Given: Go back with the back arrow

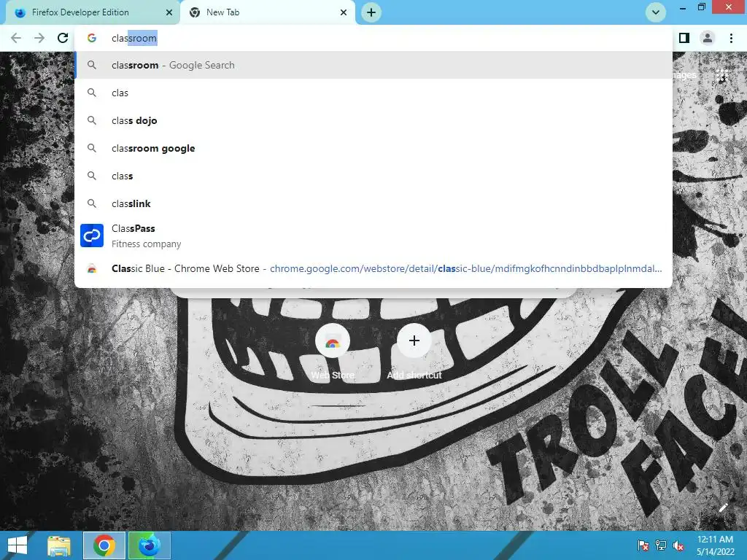Looking at the screenshot, I should pyautogui.click(x=16, y=38).
